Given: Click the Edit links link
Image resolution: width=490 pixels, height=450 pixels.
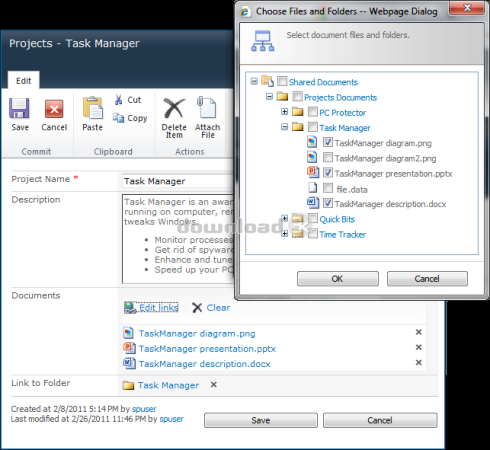Looking at the screenshot, I should pos(159,307).
